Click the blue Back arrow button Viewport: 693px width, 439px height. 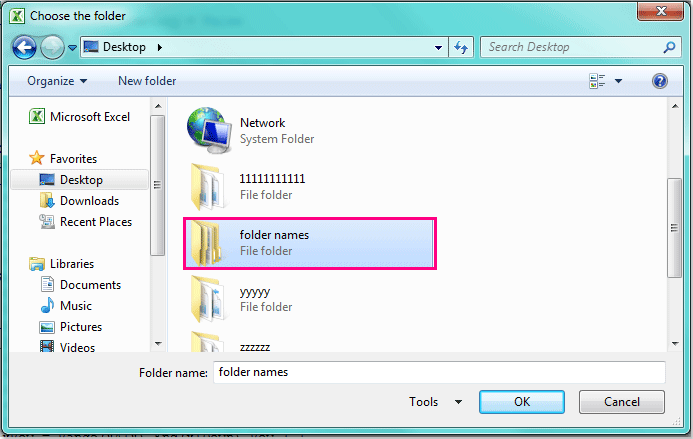point(24,47)
